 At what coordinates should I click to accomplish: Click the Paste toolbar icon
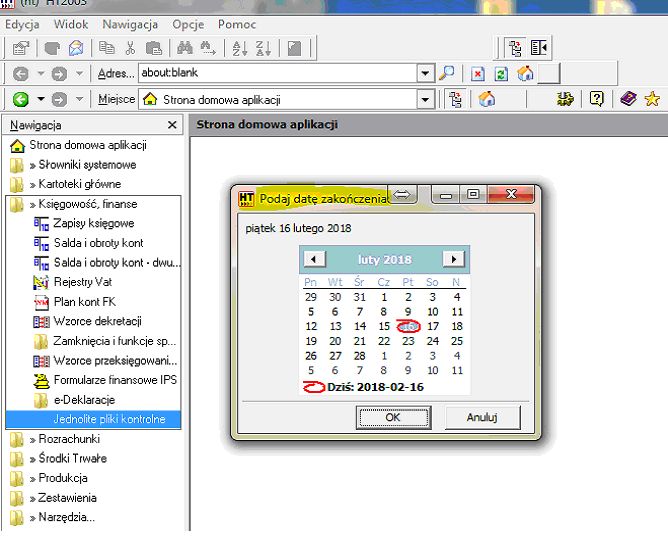153,48
